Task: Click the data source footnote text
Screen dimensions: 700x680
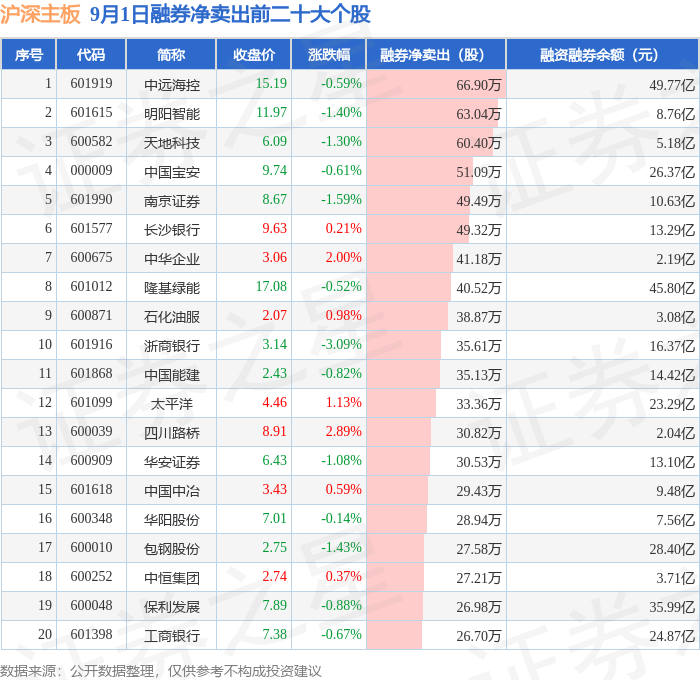Action: pyautogui.click(x=161, y=671)
